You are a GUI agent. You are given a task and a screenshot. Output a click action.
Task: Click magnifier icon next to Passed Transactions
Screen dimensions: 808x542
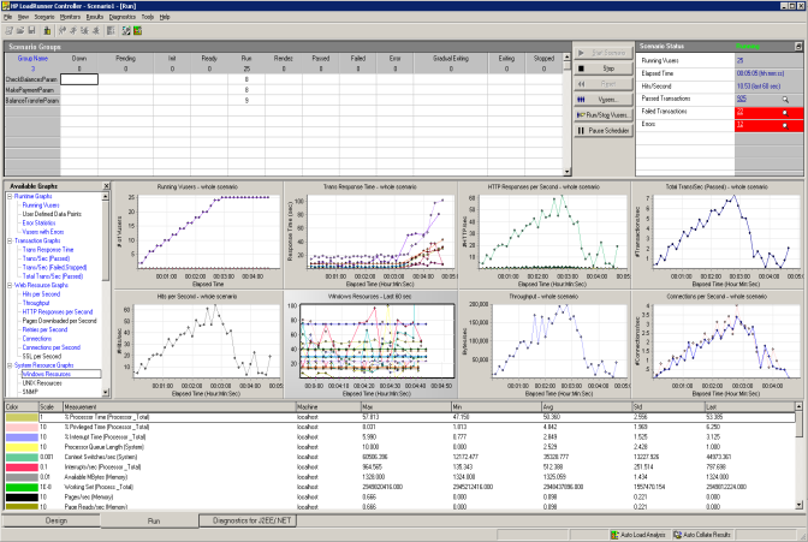[x=785, y=99]
